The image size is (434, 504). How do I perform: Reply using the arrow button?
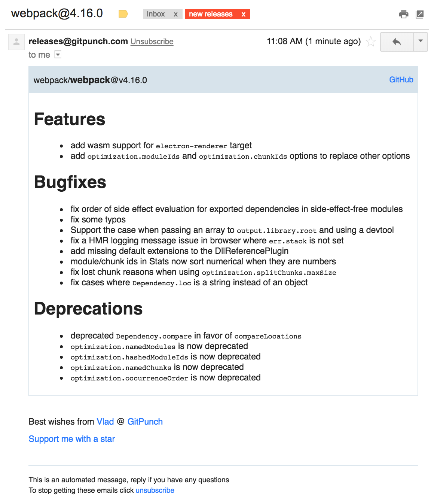click(397, 42)
